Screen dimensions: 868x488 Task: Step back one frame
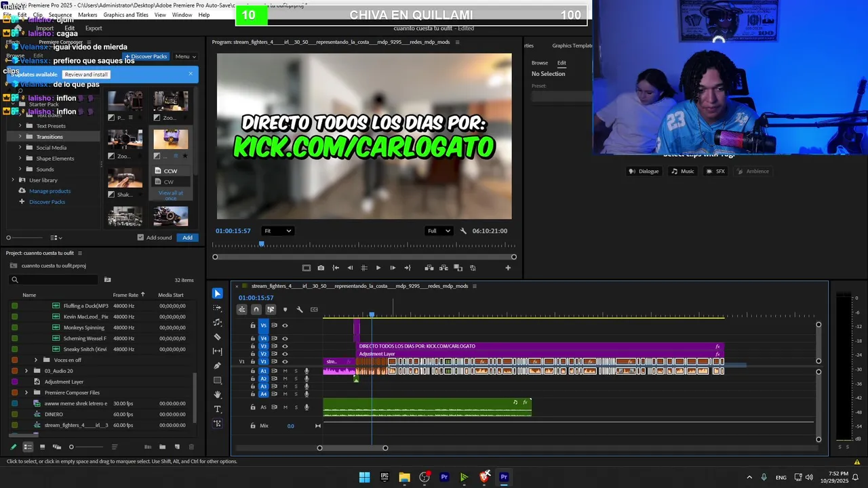[350, 268]
